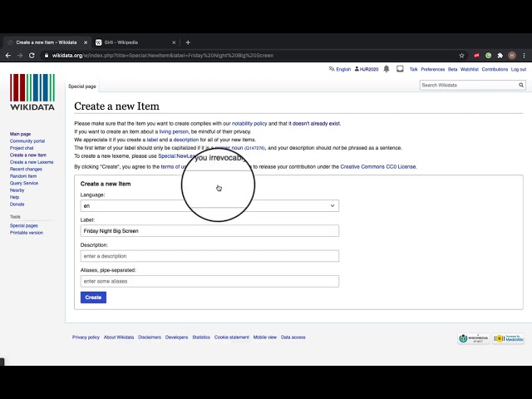Viewport: 532px width, 399px height.
Task: Open Community portal
Action: tap(27, 141)
